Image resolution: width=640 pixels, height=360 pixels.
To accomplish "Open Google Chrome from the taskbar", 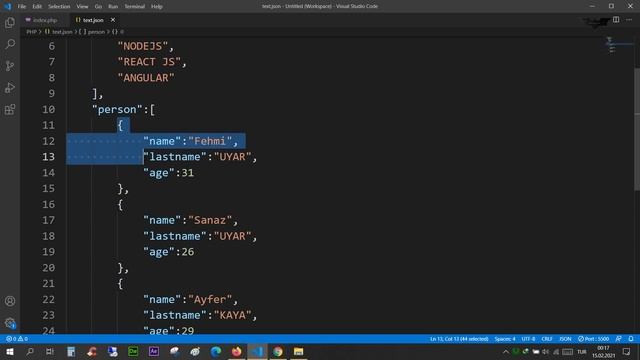I will pos(278,351).
